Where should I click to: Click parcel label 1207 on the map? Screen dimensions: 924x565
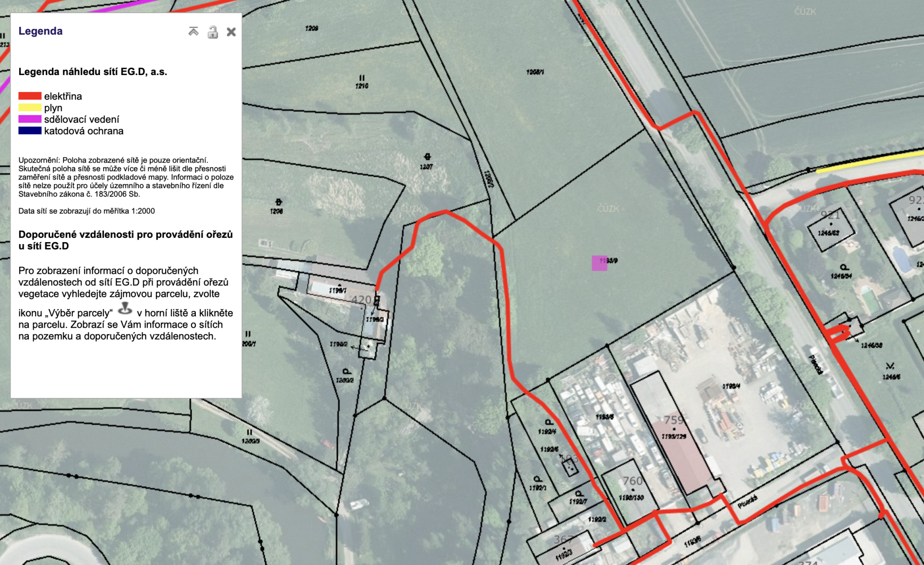coord(426,167)
